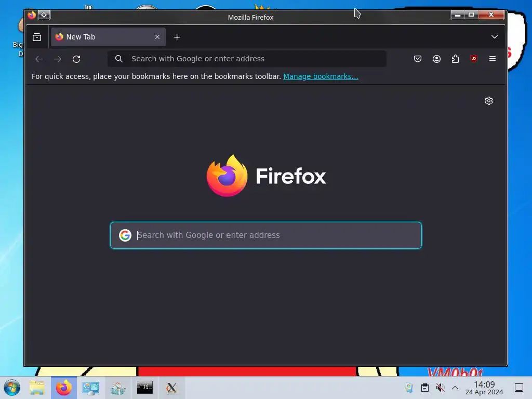
Task: Click the magnifier icon in address bar
Action: (119, 59)
